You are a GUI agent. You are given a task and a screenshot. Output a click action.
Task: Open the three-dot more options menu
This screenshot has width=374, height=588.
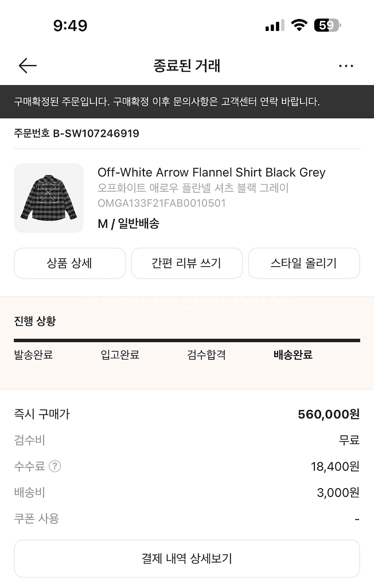coord(346,66)
